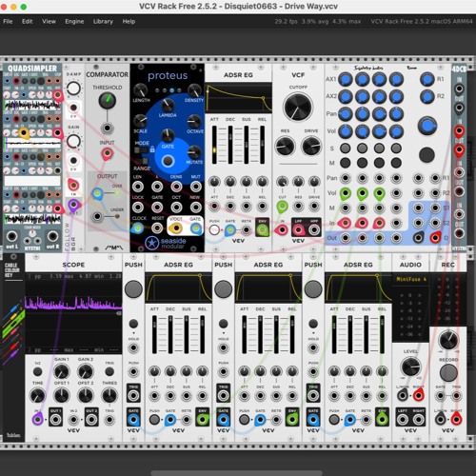Click the Audio module LEVEL knob
476x476 pixels.
pyautogui.click(x=410, y=367)
